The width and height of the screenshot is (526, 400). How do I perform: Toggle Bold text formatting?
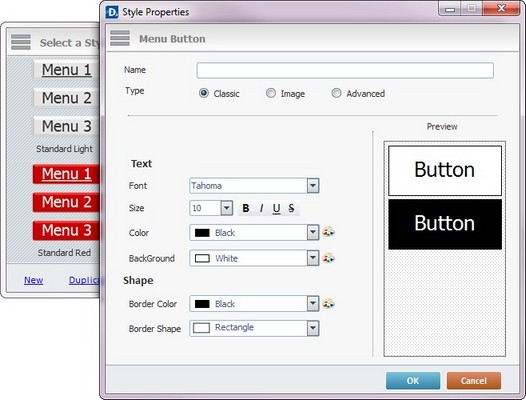point(246,208)
